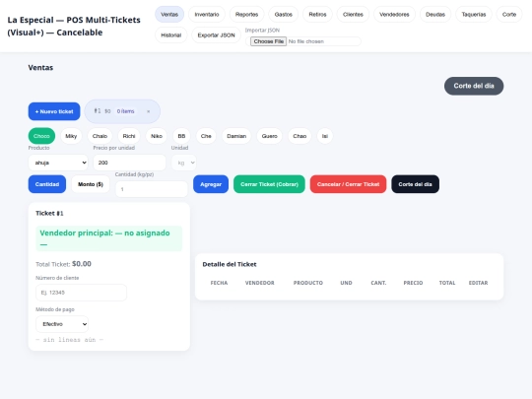Click the blue Agregar button
The image size is (532, 399).
pyautogui.click(x=211, y=184)
